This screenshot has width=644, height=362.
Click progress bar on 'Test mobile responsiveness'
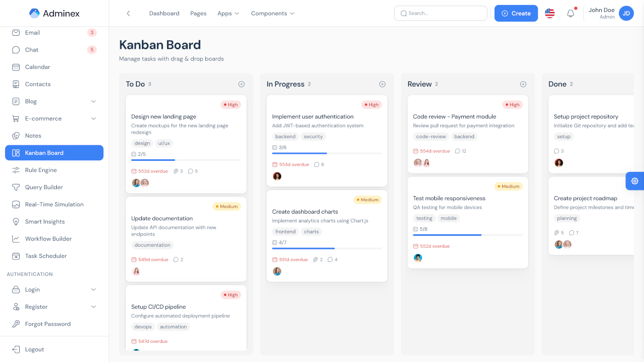pyautogui.click(x=468, y=235)
